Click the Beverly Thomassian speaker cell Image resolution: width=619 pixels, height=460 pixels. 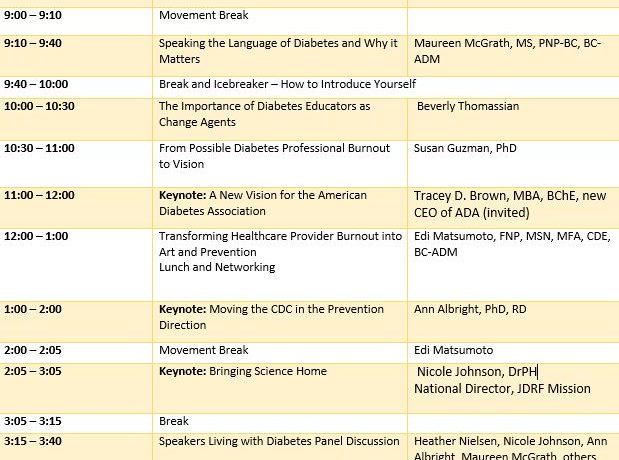[x=468, y=107]
